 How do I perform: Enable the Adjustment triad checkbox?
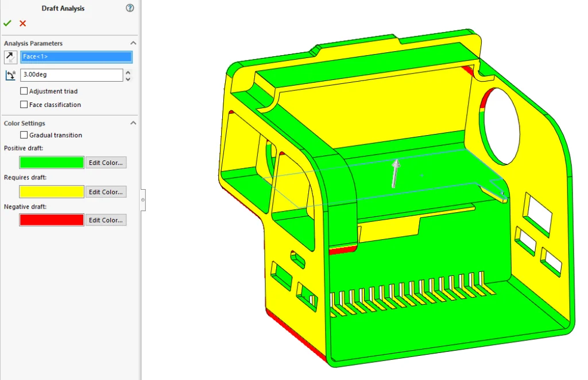click(24, 91)
